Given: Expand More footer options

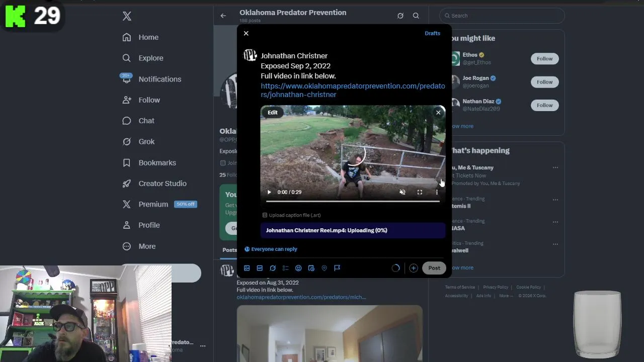Looking at the screenshot, I should click(x=505, y=296).
